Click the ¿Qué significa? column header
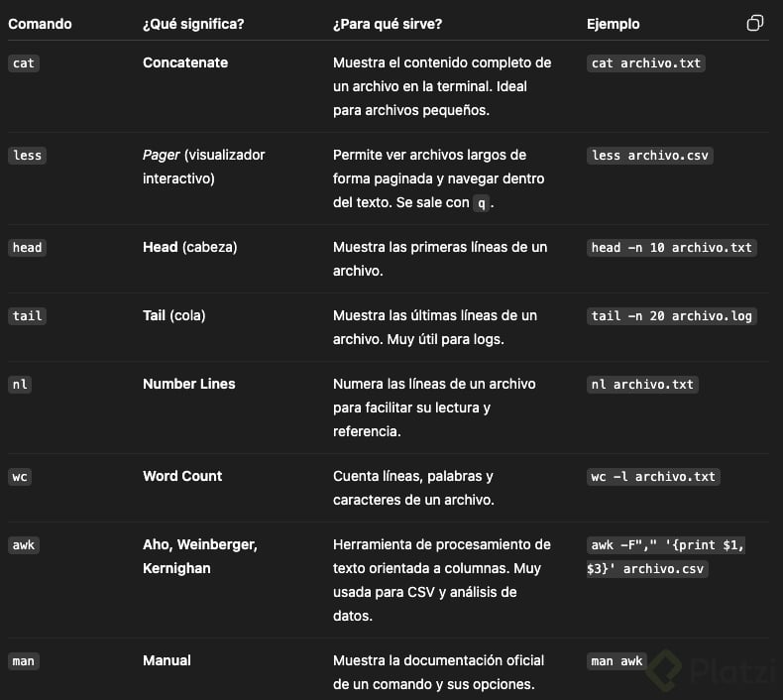Screen dimensions: 783x700 pyautogui.click(x=193, y=24)
